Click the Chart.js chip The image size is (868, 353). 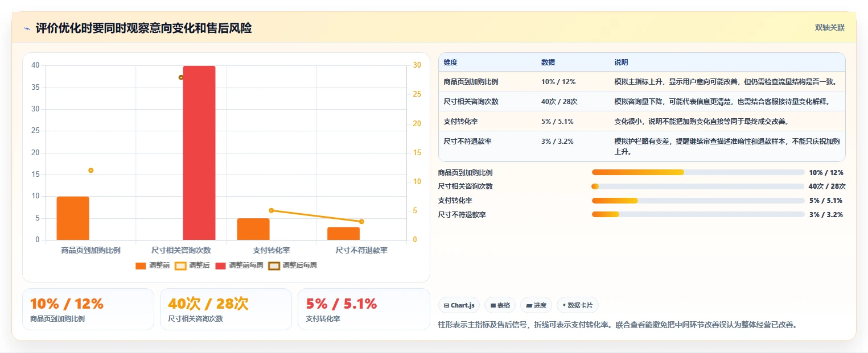[x=459, y=305]
